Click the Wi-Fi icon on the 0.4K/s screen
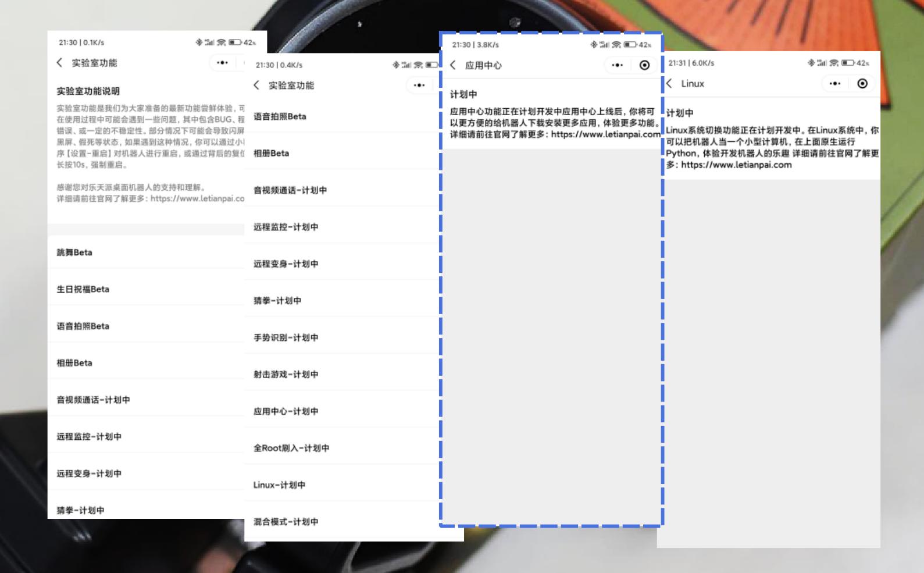This screenshot has width=924, height=573. 419,65
